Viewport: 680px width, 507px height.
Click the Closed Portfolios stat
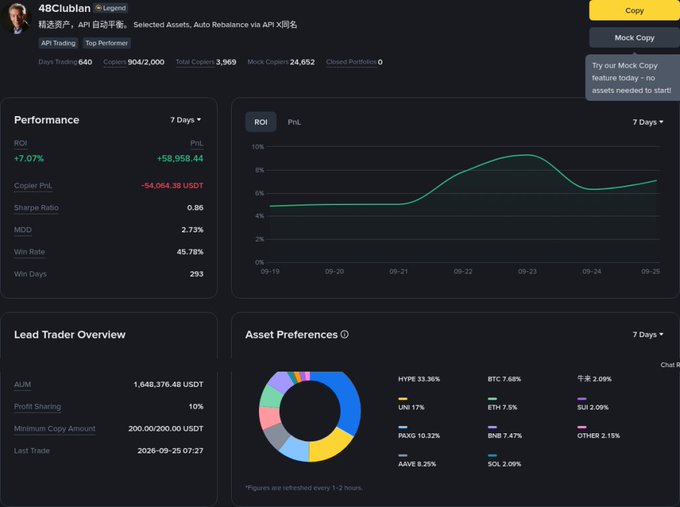click(x=354, y=62)
